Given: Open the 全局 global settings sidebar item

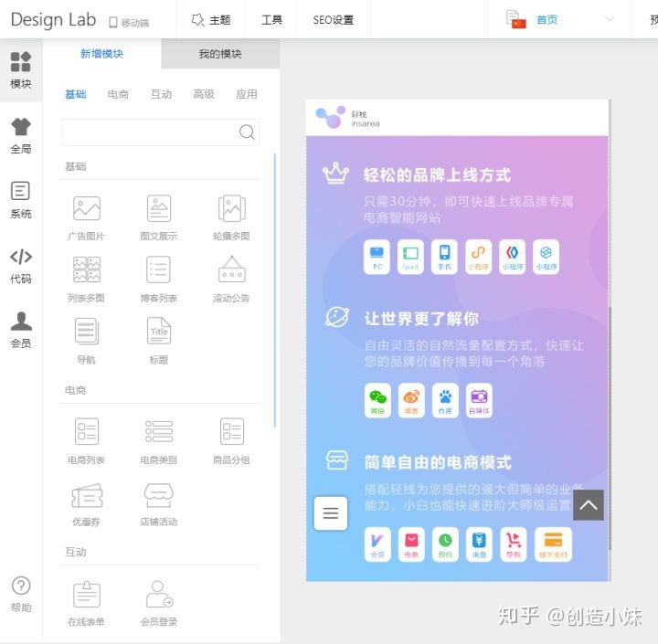Looking at the screenshot, I should 20,135.
